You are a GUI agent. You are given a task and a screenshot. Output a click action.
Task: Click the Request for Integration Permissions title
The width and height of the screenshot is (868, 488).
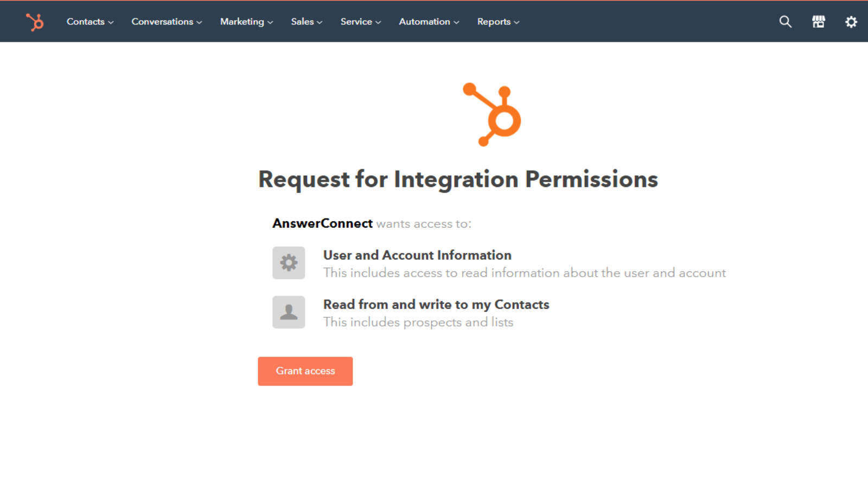pyautogui.click(x=458, y=179)
